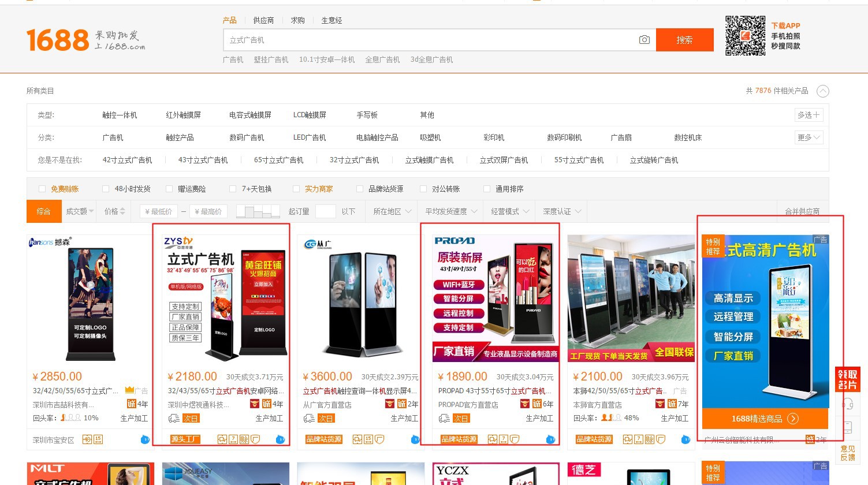Screen dimensions: 868x485
Task: Open the 深圳中煜视通科技 shop link
Action: [198, 404]
